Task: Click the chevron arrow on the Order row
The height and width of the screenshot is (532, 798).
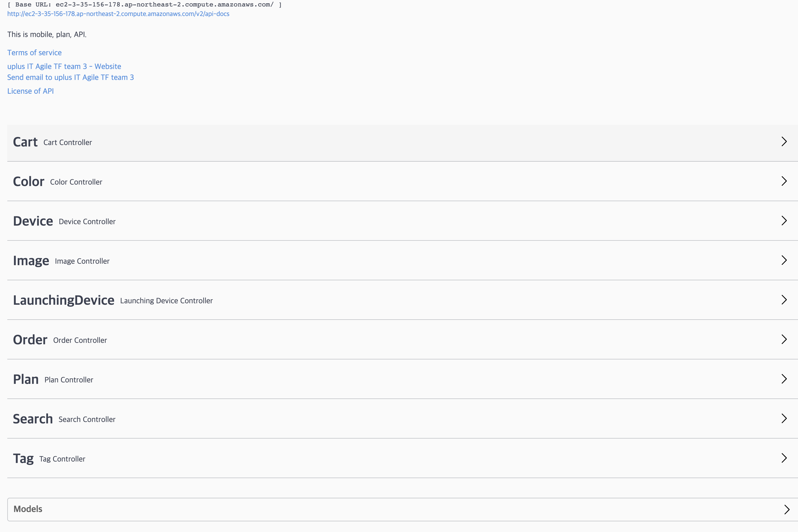Action: tap(784, 339)
